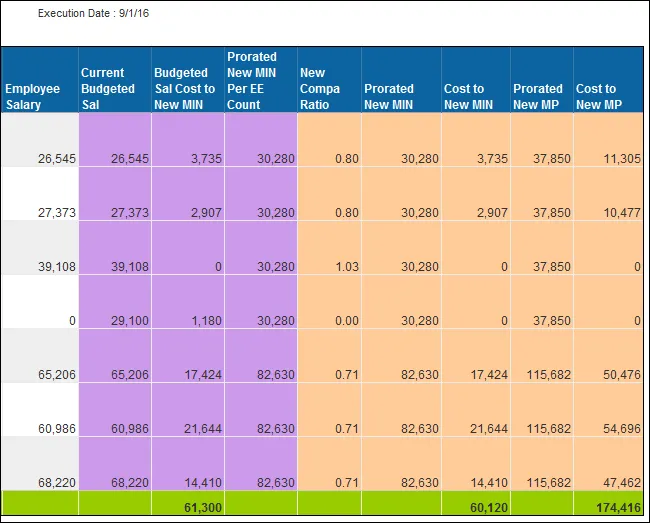Click the Execution Date text above the table

[92, 14]
